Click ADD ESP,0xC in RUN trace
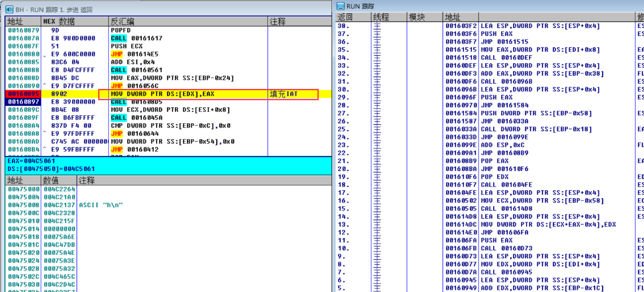644x292 pixels. 503,145
